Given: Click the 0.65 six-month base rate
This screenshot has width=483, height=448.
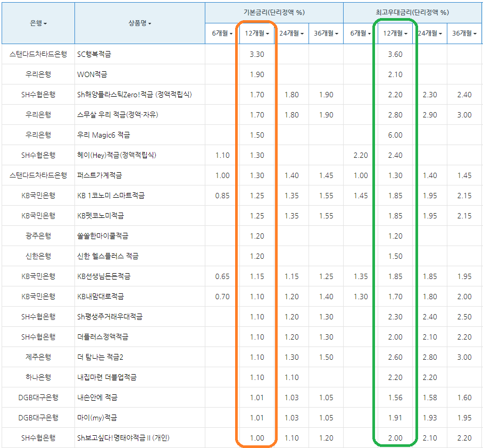Looking at the screenshot, I should pyautogui.click(x=222, y=276).
